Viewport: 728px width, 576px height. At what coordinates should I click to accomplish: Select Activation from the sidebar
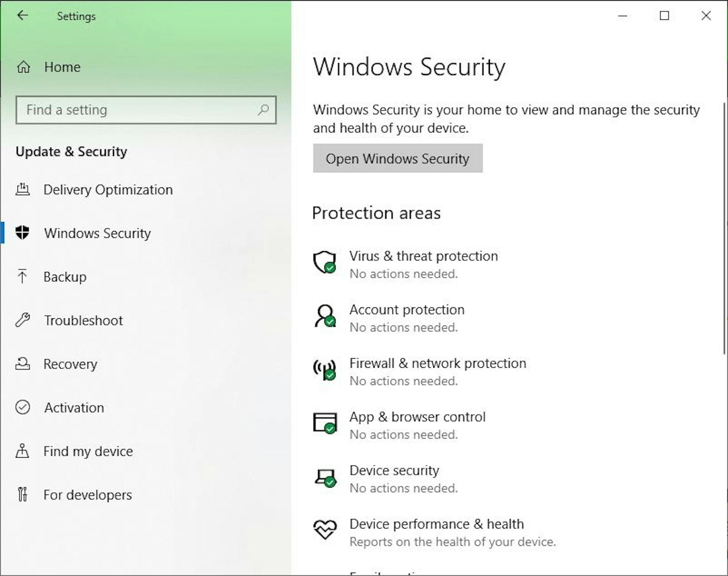pyautogui.click(x=74, y=408)
